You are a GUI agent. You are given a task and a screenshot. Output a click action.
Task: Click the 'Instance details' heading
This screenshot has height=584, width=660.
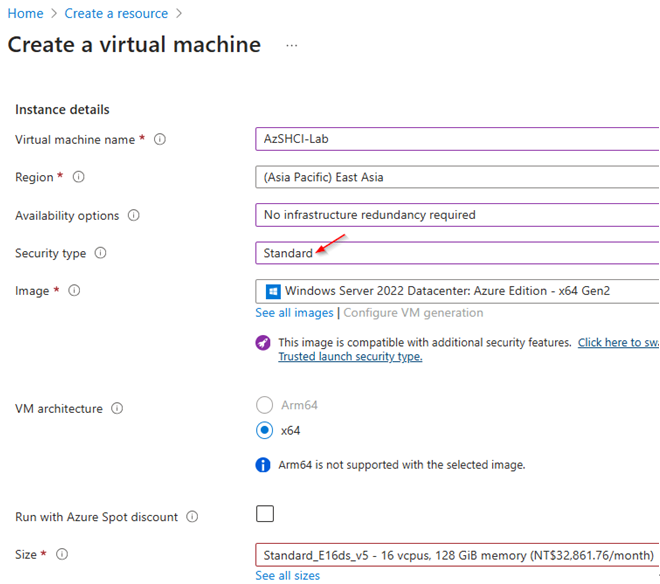[62, 109]
